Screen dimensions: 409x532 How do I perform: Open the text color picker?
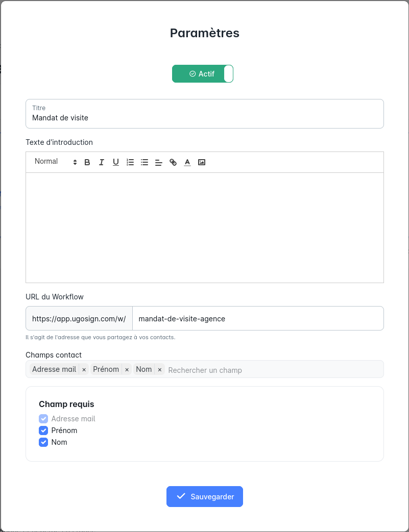tap(187, 162)
